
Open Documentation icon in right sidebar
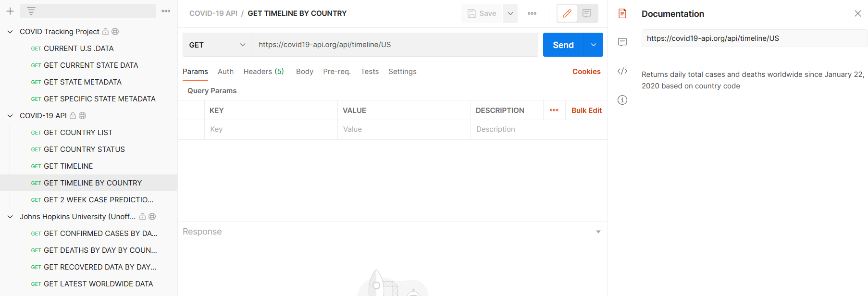point(622,13)
